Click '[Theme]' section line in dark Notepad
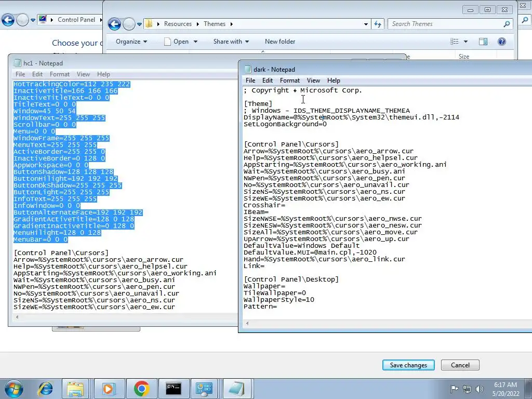This screenshot has width=532, height=399. 258,104
